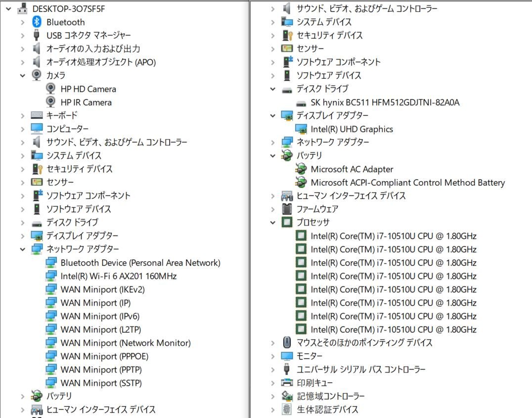Image resolution: width=532 pixels, height=418 pixels.
Task: Expand the 記憶域コントローラー category
Action: (x=273, y=396)
